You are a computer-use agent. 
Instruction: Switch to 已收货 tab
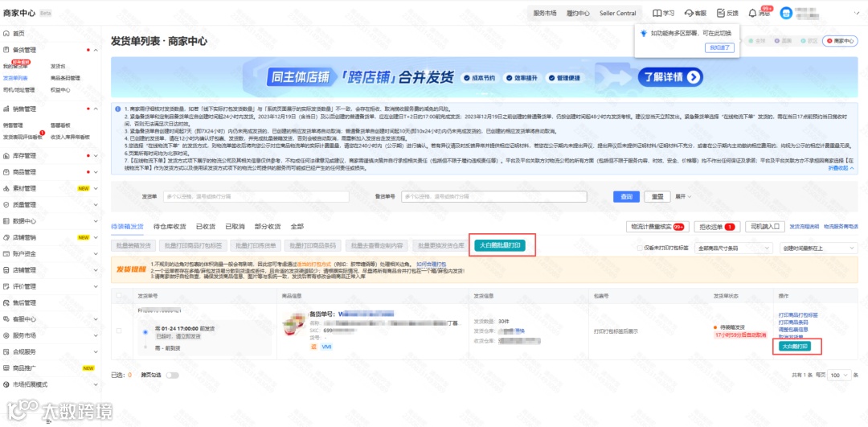coord(206,227)
